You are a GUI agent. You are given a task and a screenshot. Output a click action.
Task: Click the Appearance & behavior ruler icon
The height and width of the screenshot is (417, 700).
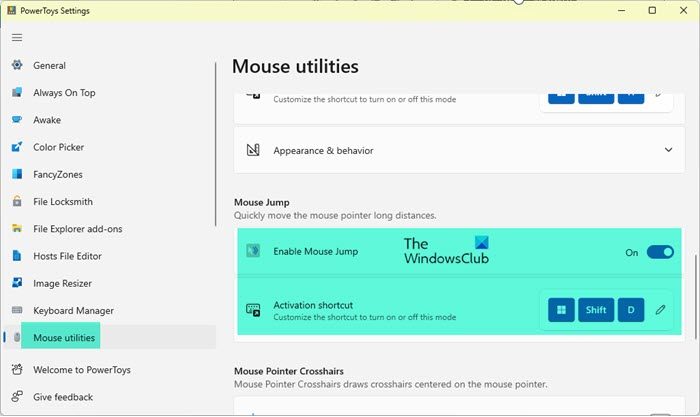click(253, 150)
